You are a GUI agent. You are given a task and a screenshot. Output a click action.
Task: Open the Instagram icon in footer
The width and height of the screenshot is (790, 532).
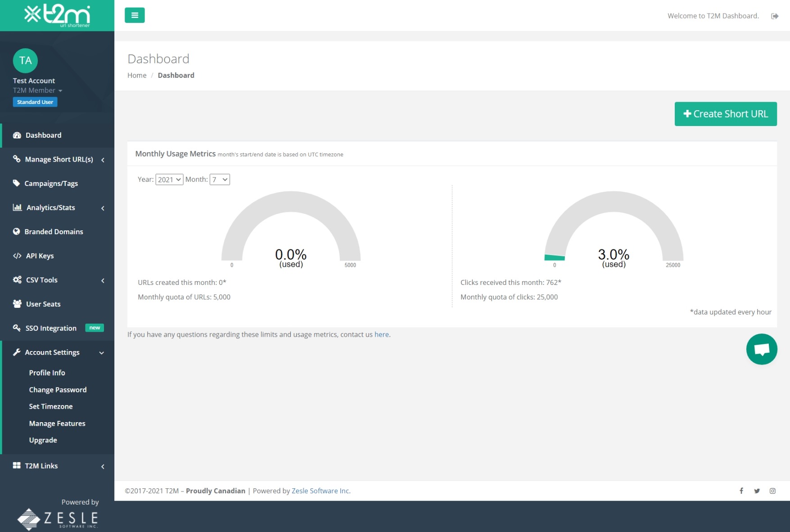click(x=772, y=491)
